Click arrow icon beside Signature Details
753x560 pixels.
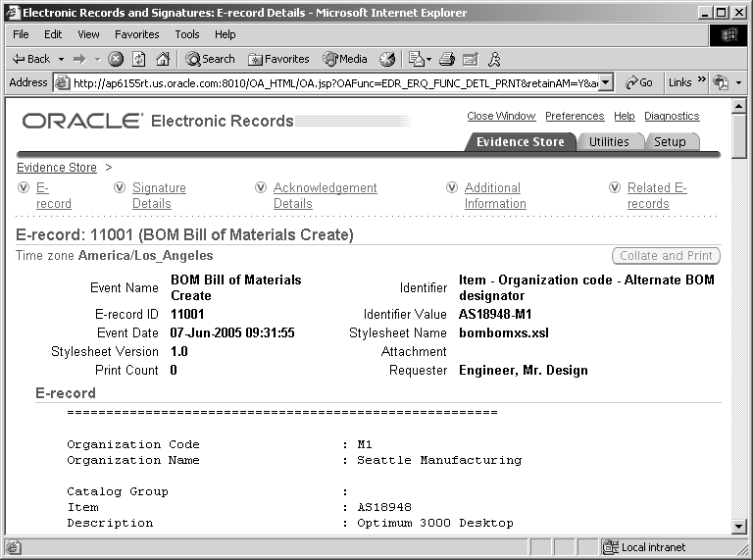coord(120,187)
